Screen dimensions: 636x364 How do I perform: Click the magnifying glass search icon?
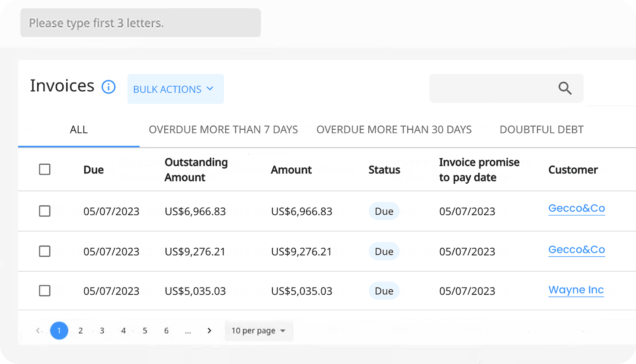click(565, 88)
